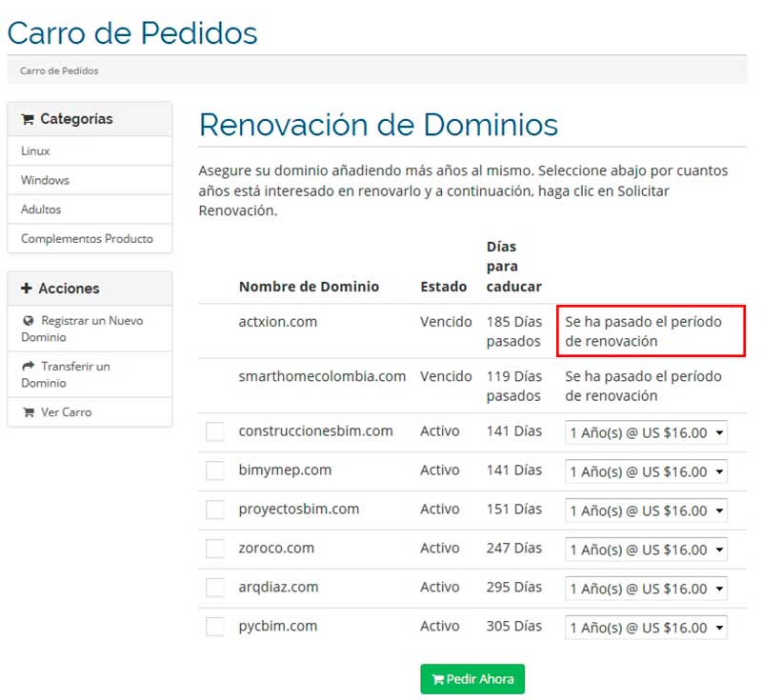This screenshot has height=700, width=763.
Task: Enable the arqdiaz.com renewal checkbox
Action: click(x=215, y=588)
